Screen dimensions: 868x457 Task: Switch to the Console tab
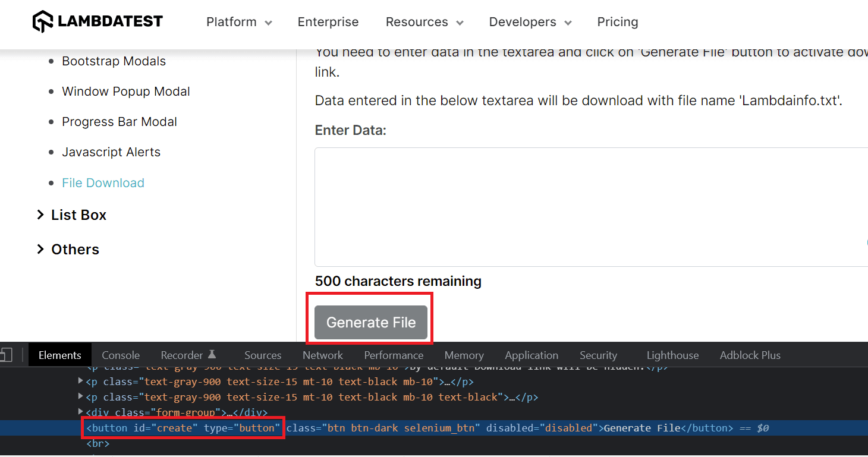121,355
